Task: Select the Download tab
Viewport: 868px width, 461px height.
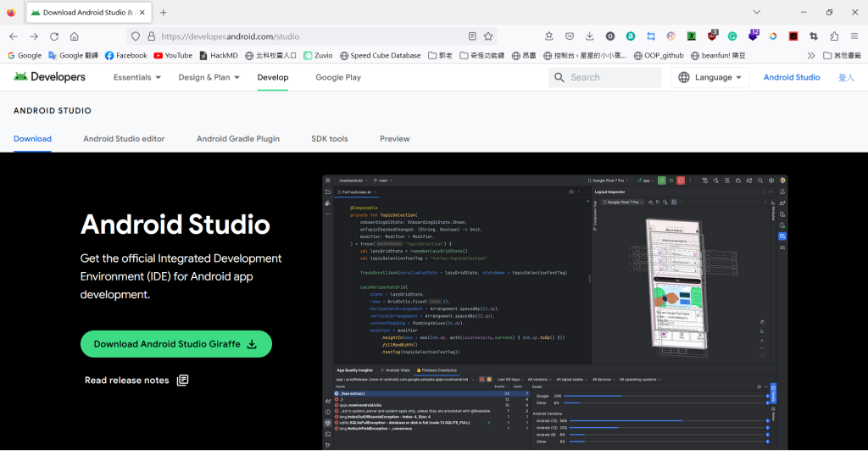Action: point(32,139)
